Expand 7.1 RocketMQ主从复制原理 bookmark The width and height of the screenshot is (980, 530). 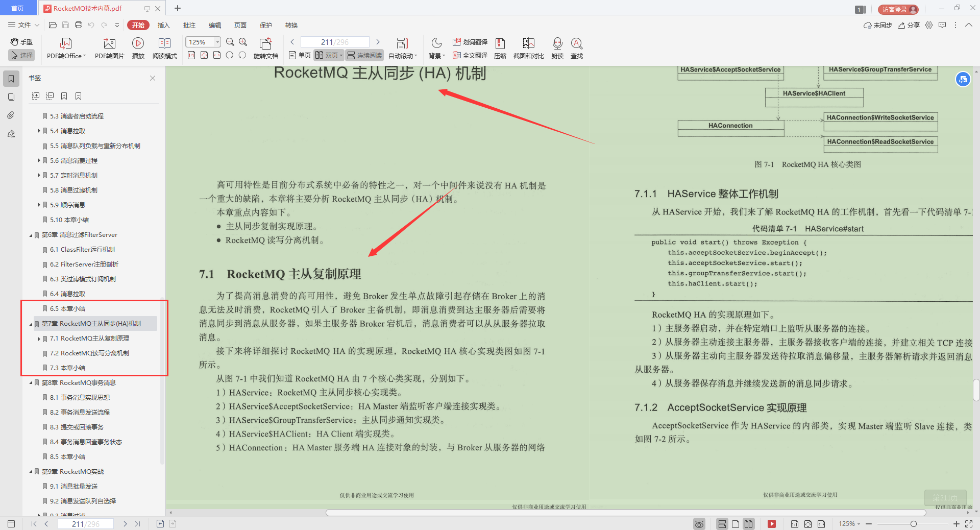(x=39, y=339)
